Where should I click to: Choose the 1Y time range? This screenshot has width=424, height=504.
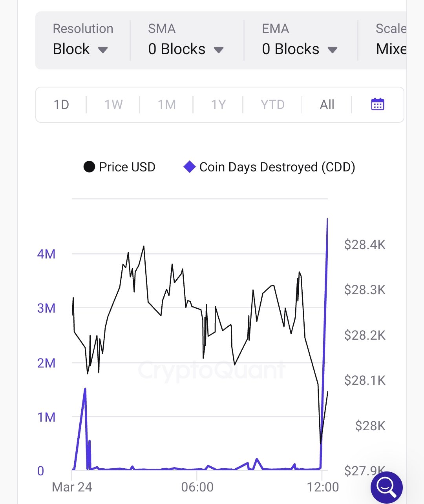coord(219,105)
